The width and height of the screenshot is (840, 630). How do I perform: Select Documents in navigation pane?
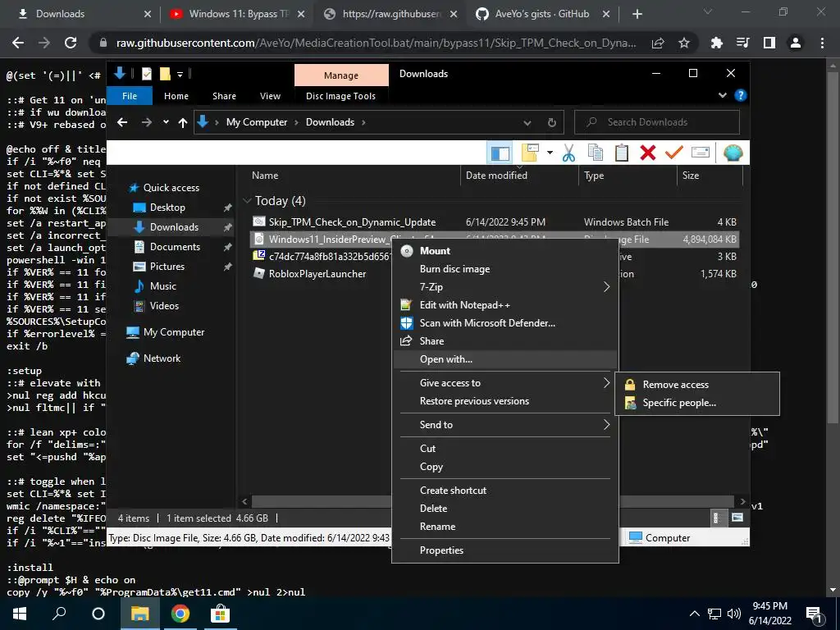point(175,246)
